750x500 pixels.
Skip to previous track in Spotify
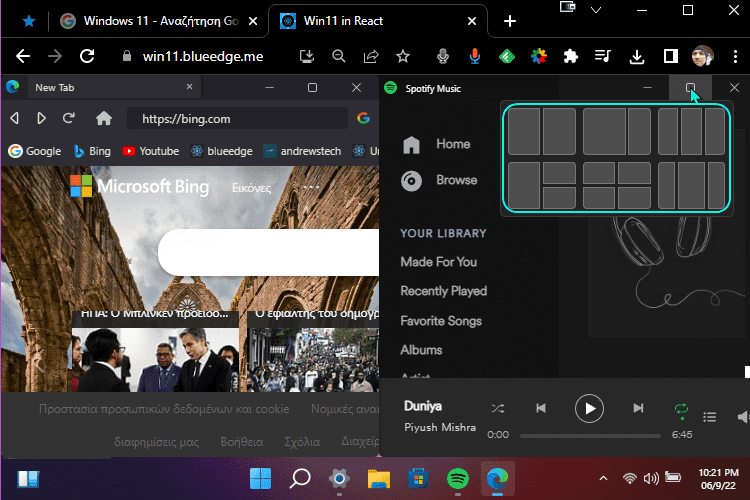click(x=541, y=408)
